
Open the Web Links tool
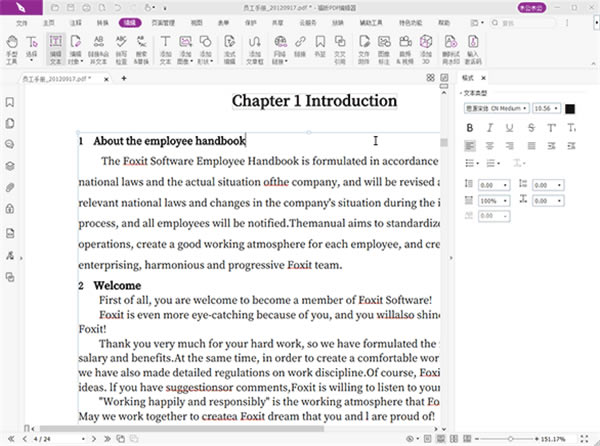(280, 50)
